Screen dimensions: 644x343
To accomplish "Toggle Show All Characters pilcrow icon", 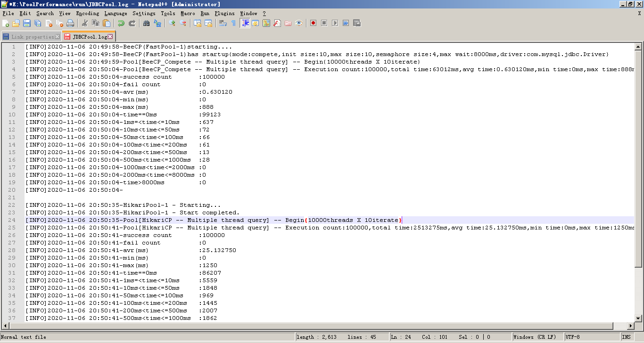I will tap(233, 23).
